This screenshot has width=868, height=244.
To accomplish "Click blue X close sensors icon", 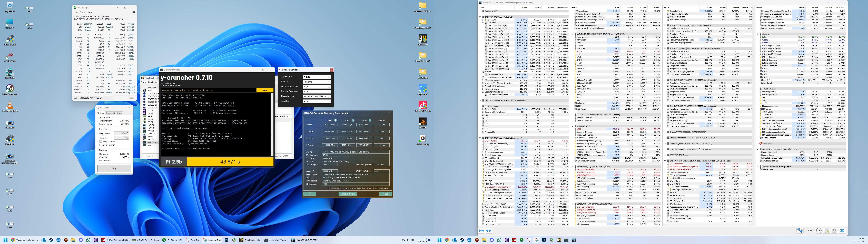I will [x=842, y=230].
